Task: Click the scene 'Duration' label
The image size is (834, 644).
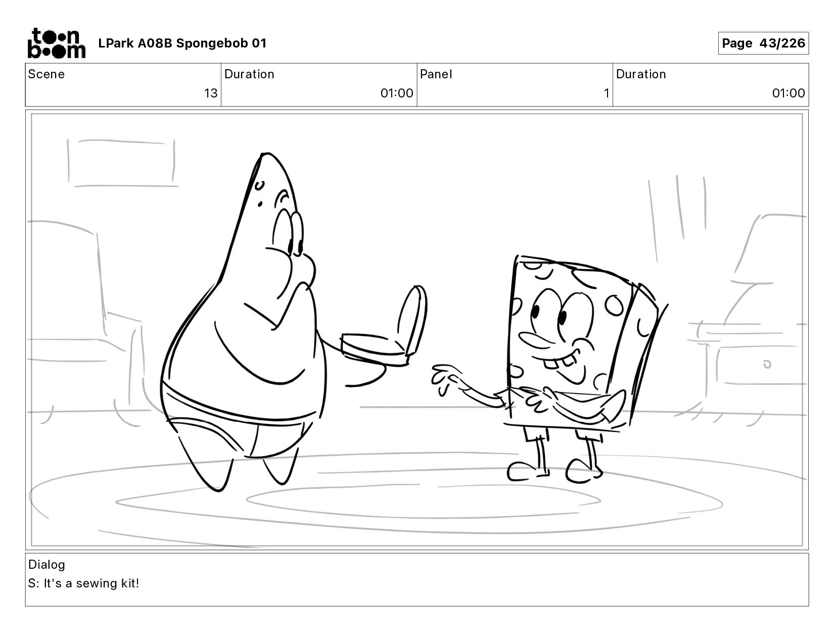Action: click(x=249, y=74)
